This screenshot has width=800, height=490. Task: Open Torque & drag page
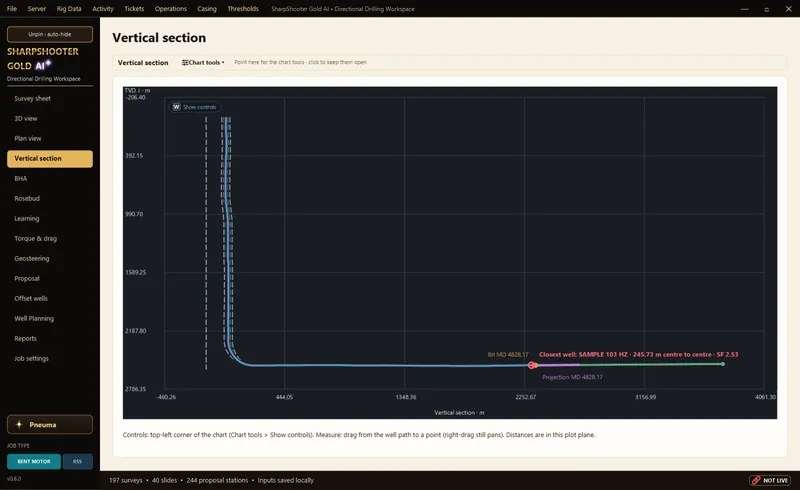(x=50, y=238)
